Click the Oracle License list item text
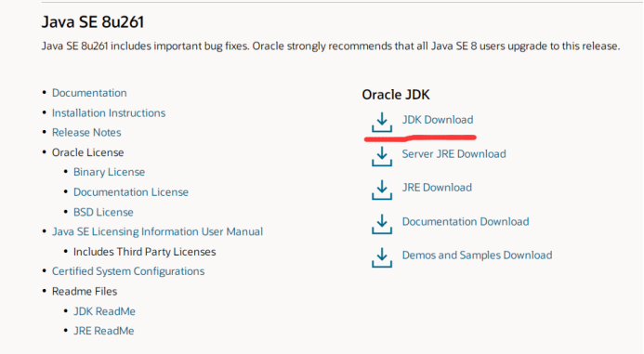 87,152
